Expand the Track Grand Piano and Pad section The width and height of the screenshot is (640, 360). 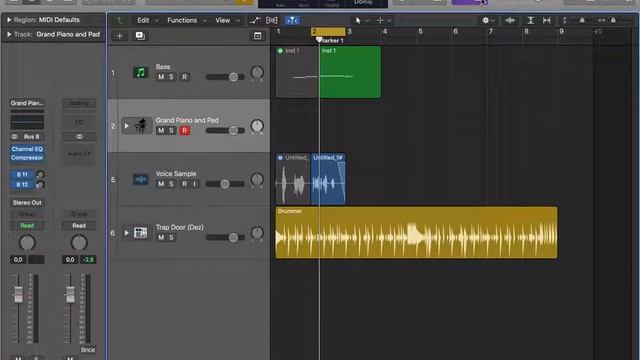click(9, 34)
